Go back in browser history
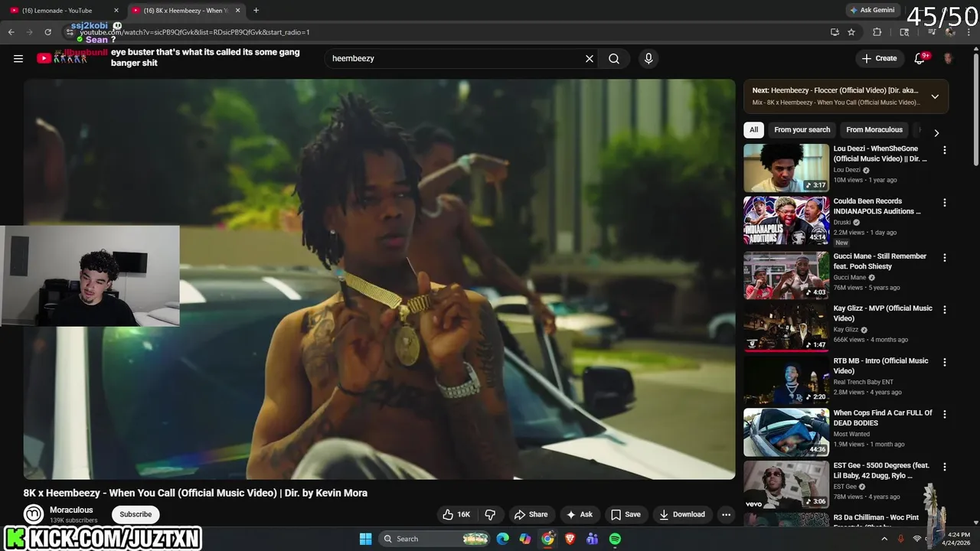 11,32
